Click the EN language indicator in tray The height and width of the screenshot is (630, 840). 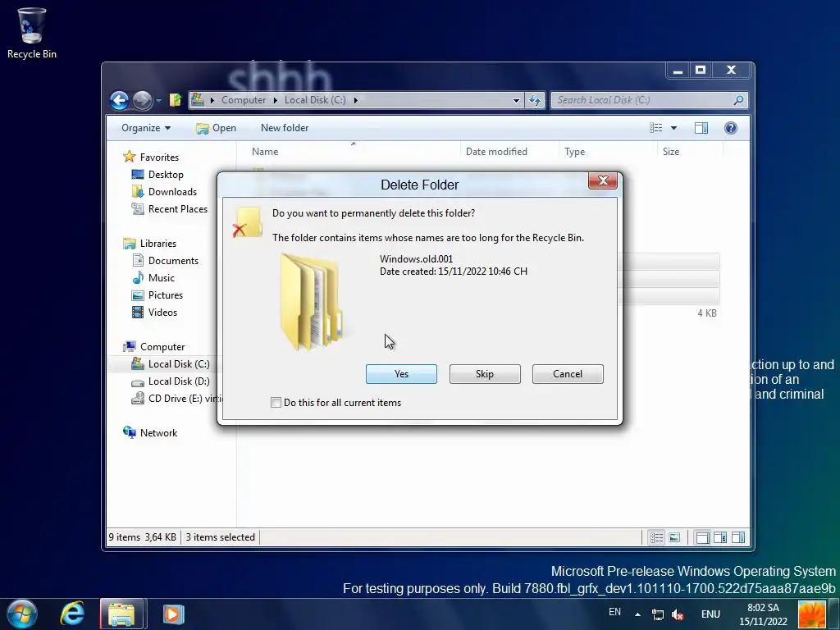point(614,612)
